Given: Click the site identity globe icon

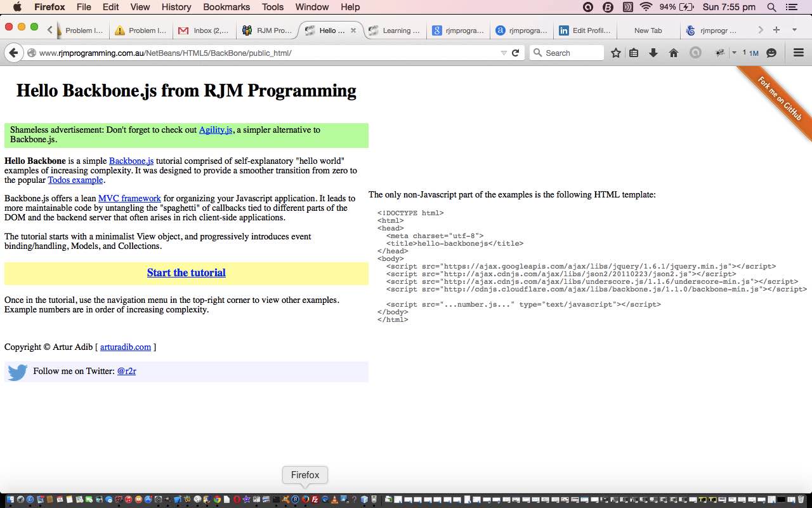Looking at the screenshot, I should coord(31,53).
